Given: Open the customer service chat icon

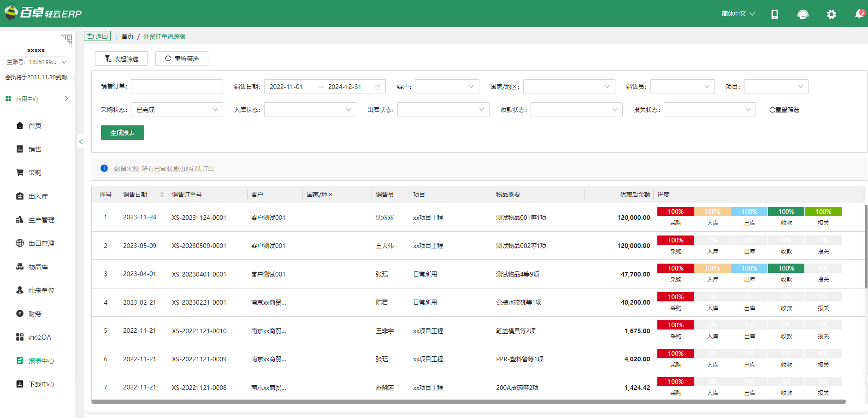Looking at the screenshot, I should (803, 14).
